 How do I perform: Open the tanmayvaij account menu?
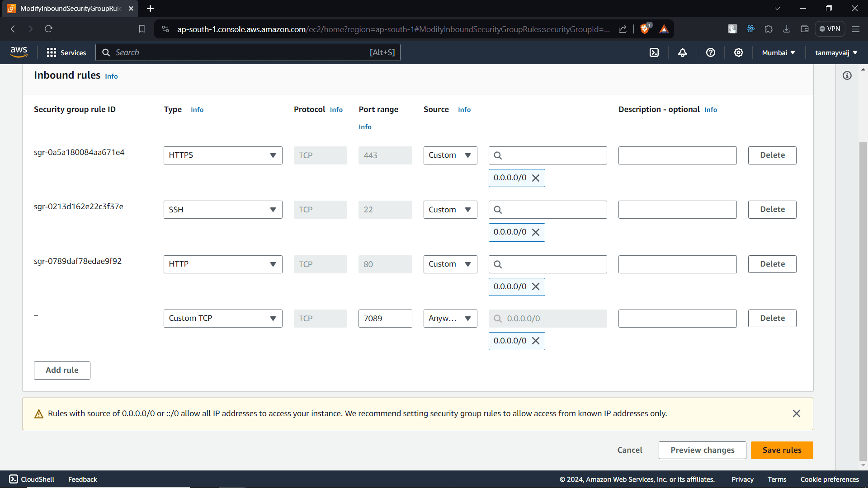[x=836, y=53]
